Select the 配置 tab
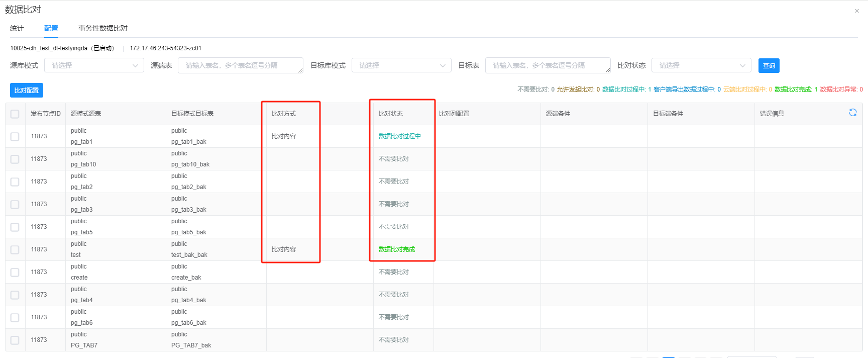This screenshot has width=868, height=358. (51, 29)
